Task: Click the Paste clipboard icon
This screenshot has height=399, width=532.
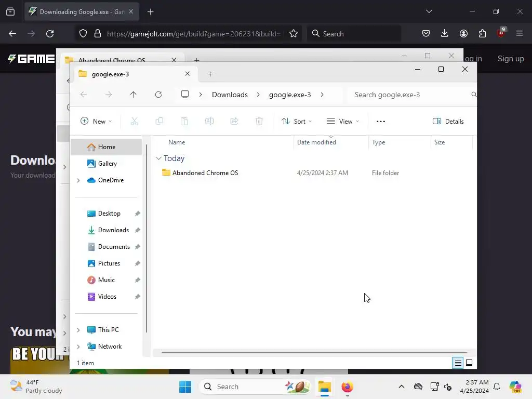Action: click(x=184, y=121)
